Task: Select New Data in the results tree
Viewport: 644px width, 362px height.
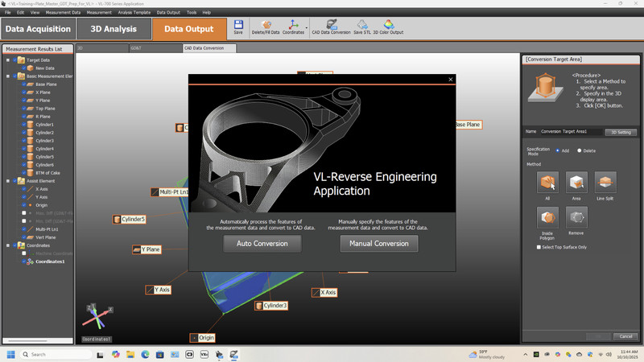Action: (x=45, y=68)
